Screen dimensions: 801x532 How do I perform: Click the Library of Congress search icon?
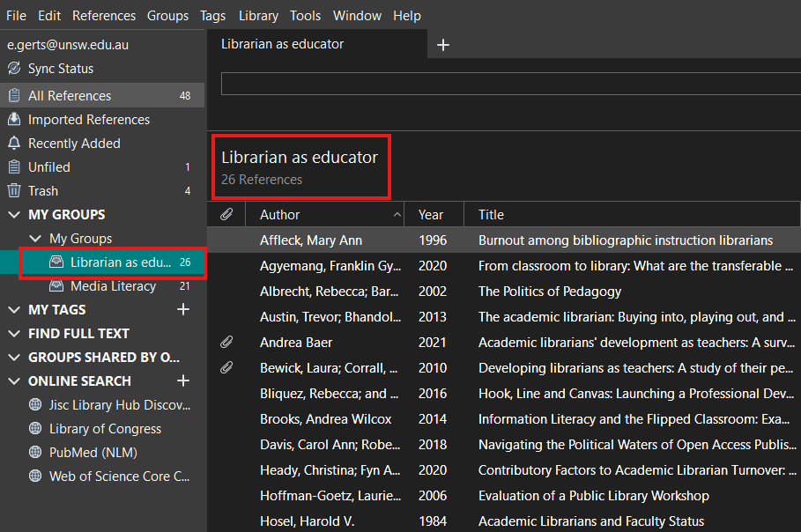(33, 428)
